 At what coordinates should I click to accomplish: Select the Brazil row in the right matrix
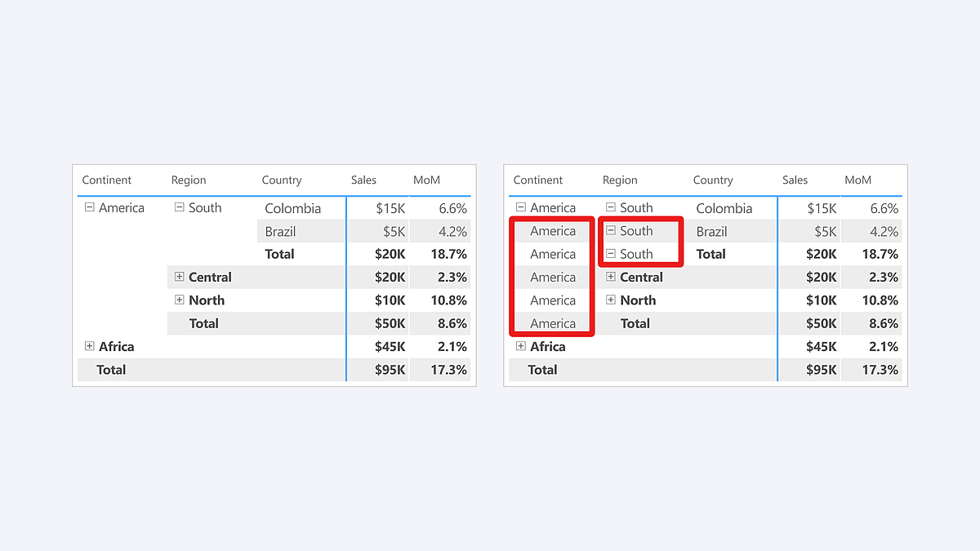710,231
